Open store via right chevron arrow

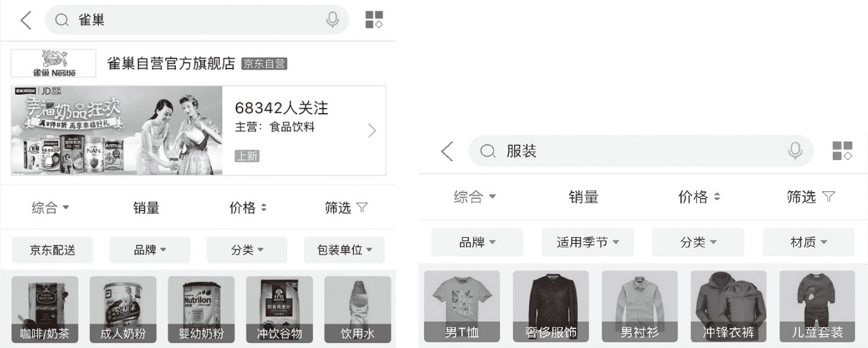coord(372,131)
